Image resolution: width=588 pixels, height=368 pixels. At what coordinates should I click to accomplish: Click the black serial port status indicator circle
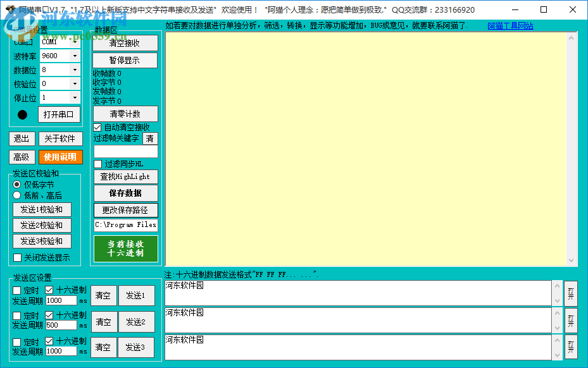23,114
